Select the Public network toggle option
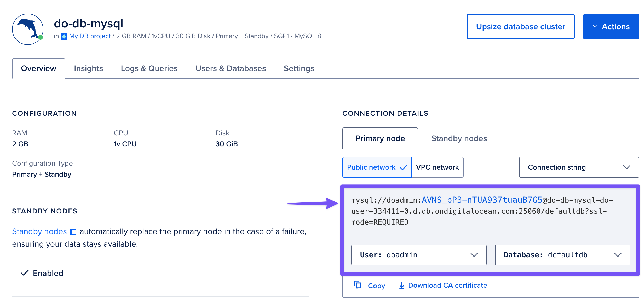 (377, 167)
